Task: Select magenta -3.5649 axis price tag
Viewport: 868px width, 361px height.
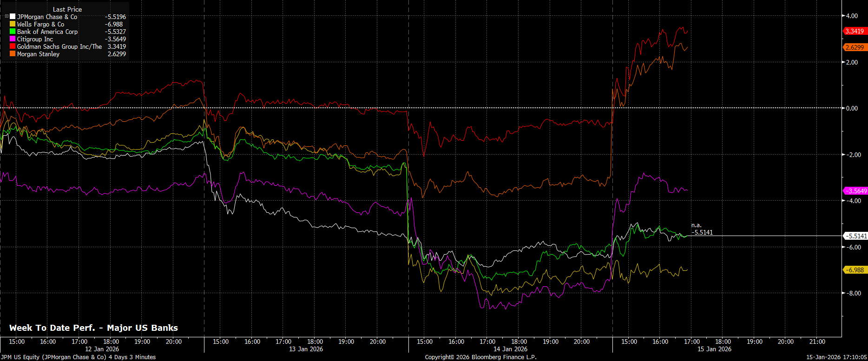Action: (x=855, y=191)
